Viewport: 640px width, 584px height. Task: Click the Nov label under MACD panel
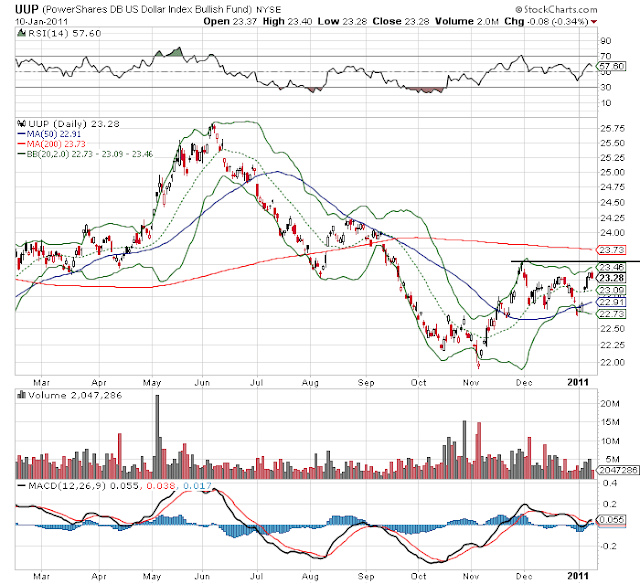(471, 576)
